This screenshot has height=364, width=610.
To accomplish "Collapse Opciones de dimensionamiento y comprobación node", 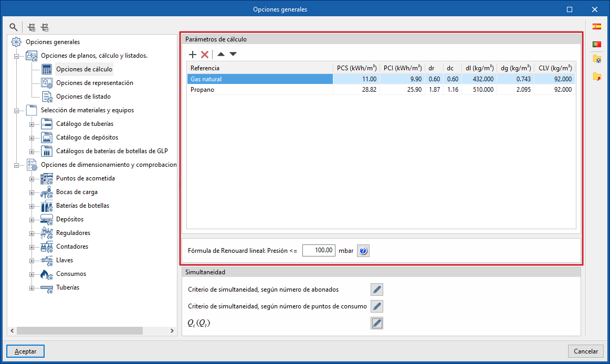I will (16, 165).
